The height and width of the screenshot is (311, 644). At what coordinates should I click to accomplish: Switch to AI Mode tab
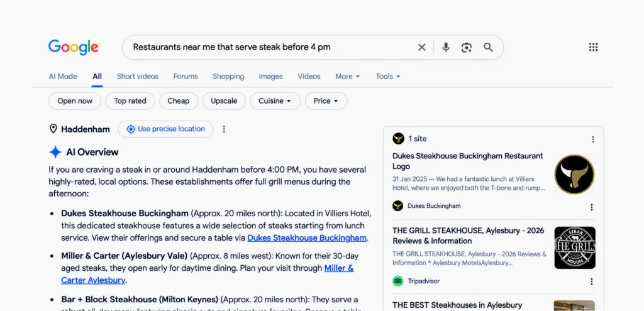click(63, 76)
